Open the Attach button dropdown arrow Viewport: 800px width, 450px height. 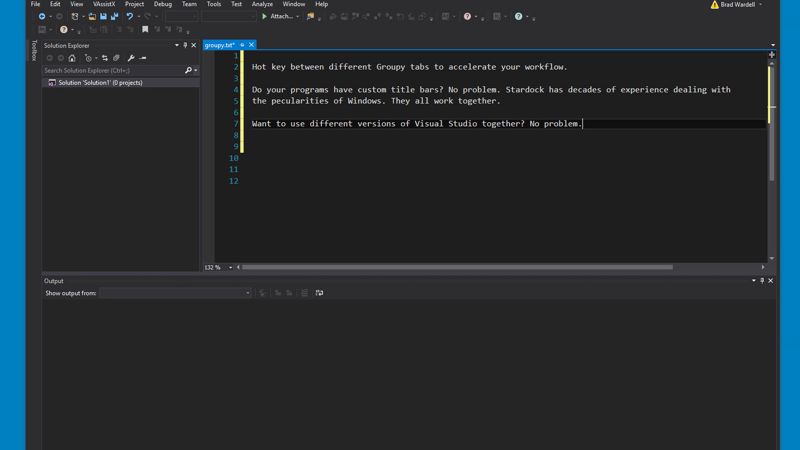(297, 16)
